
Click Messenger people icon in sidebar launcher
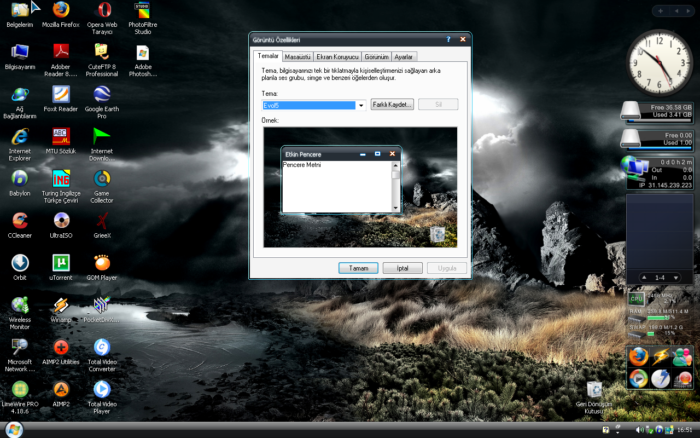coord(682,356)
